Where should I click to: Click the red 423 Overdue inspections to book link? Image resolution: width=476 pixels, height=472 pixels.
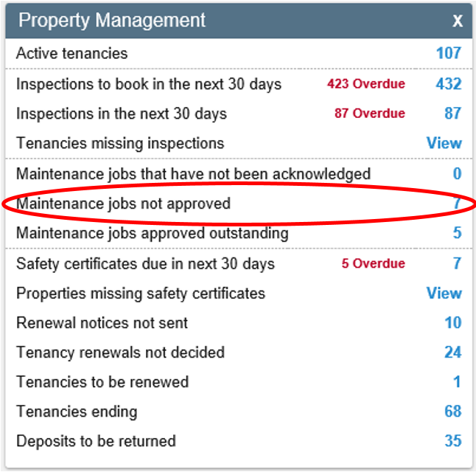click(x=366, y=84)
